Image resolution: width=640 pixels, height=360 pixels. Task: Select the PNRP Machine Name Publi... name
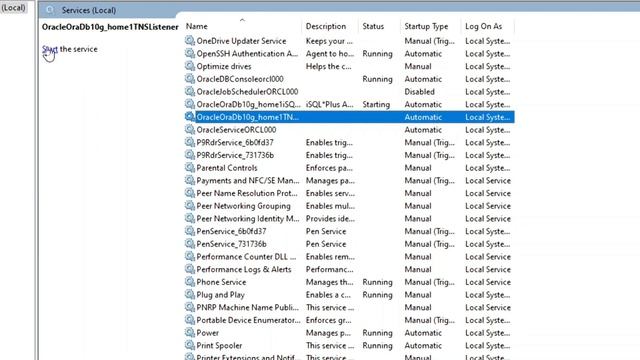(247, 307)
